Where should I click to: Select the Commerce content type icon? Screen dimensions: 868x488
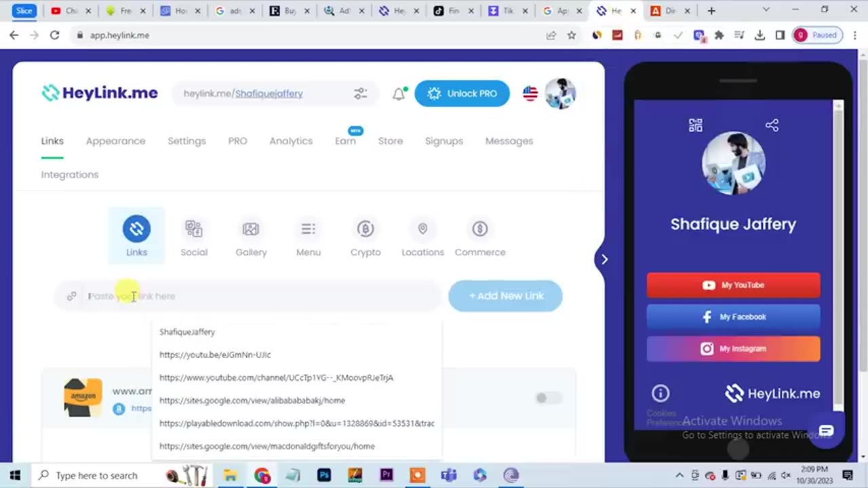480,229
